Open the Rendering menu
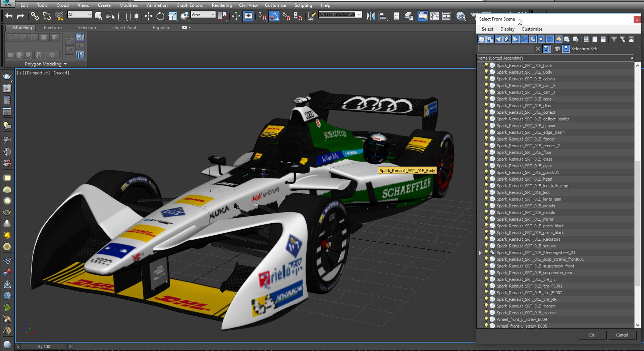This screenshot has height=351, width=644. [x=221, y=5]
